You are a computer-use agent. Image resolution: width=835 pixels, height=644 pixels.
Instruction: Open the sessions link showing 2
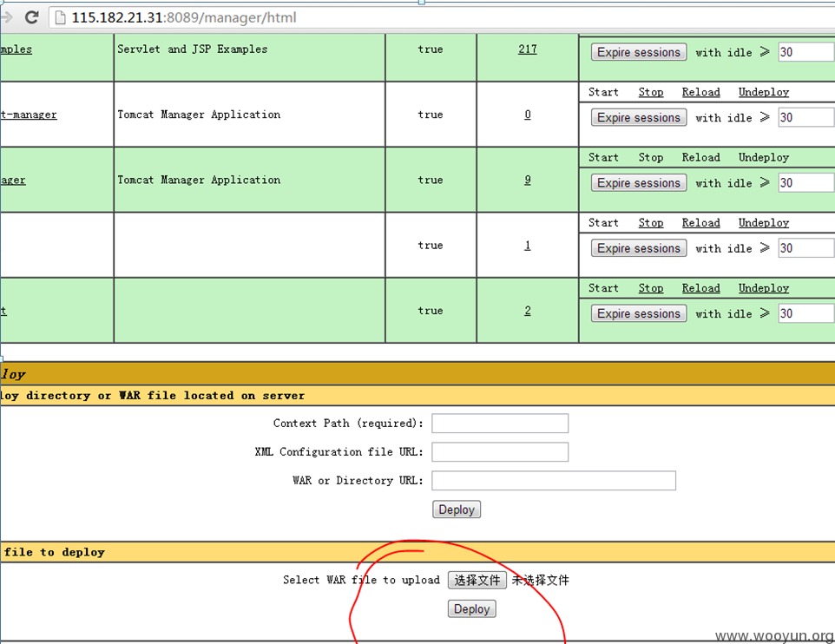coord(527,311)
